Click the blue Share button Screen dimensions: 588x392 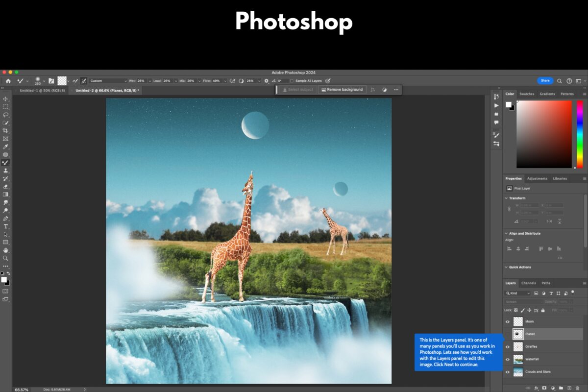point(545,81)
